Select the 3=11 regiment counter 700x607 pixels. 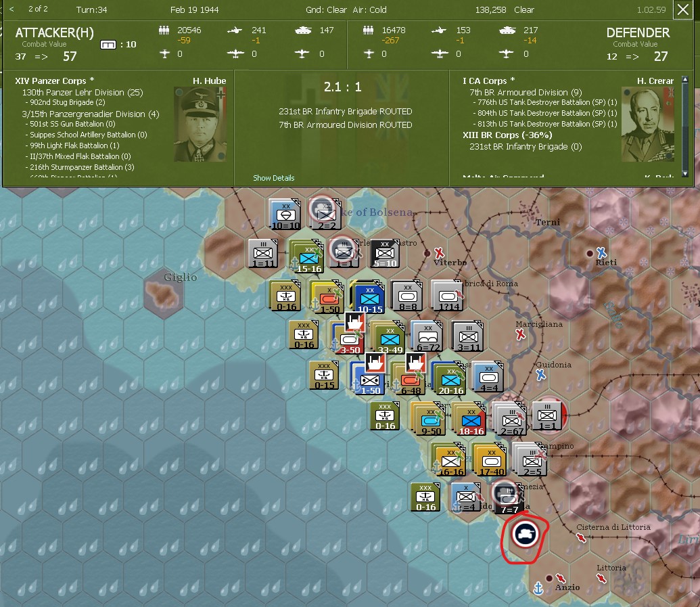click(468, 336)
